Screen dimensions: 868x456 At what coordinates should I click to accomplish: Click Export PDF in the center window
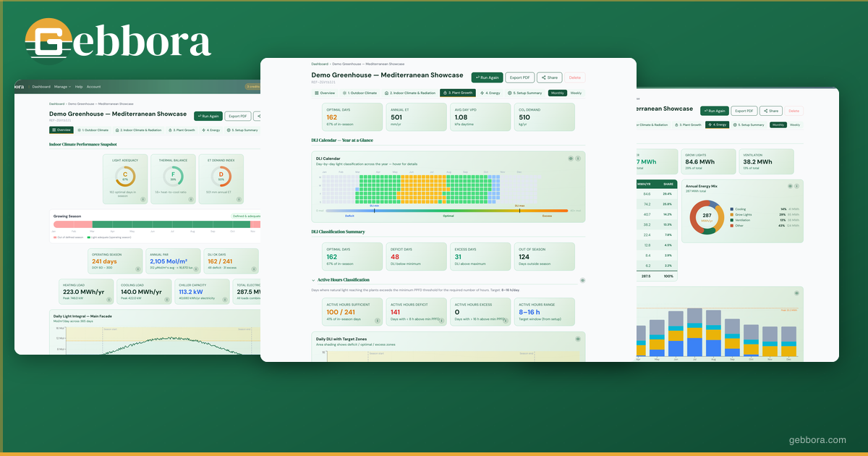click(520, 77)
